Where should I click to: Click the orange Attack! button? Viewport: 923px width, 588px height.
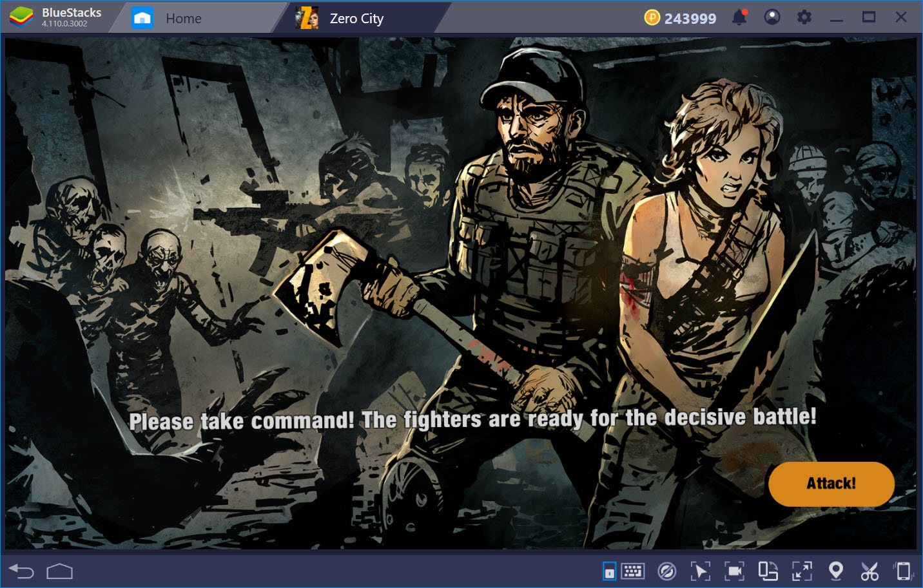(x=831, y=483)
